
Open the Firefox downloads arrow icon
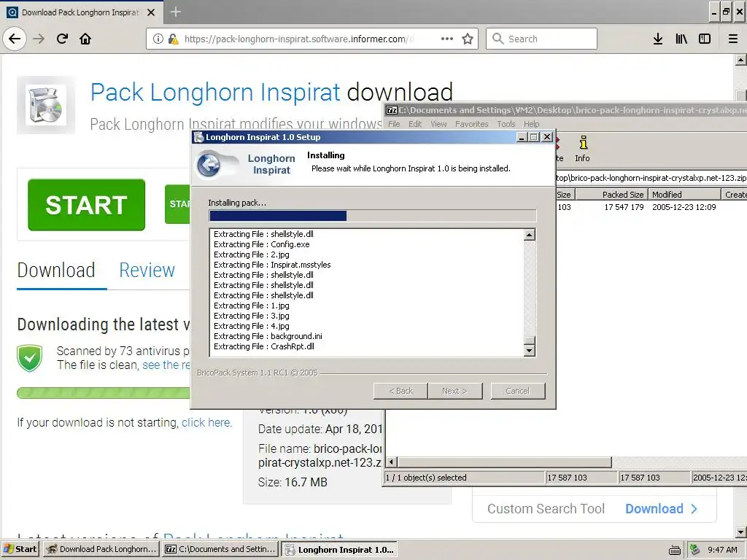658,39
